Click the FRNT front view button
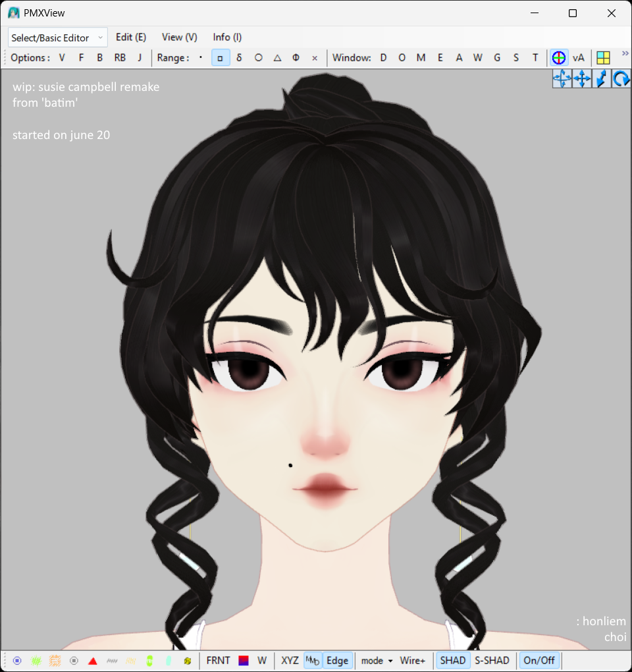632x672 pixels. point(219,660)
